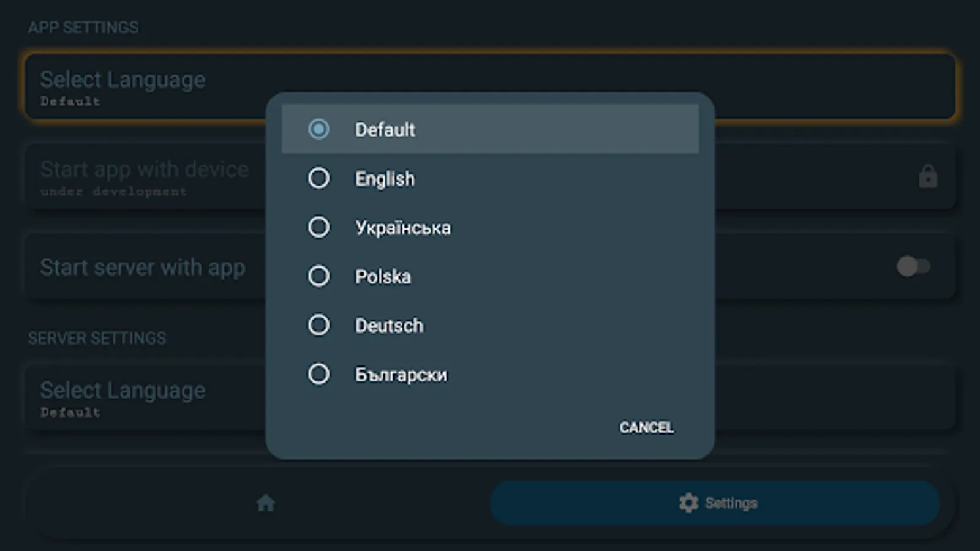Click the Български language label text
The width and height of the screenshot is (980, 551).
401,375
